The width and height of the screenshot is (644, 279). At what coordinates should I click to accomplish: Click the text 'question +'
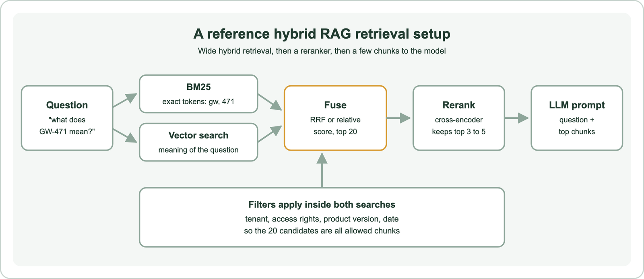(x=577, y=120)
